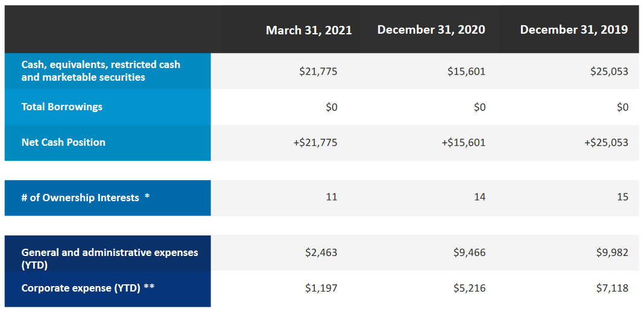Click the # of Ownership Interests row label

pyautogui.click(x=85, y=198)
